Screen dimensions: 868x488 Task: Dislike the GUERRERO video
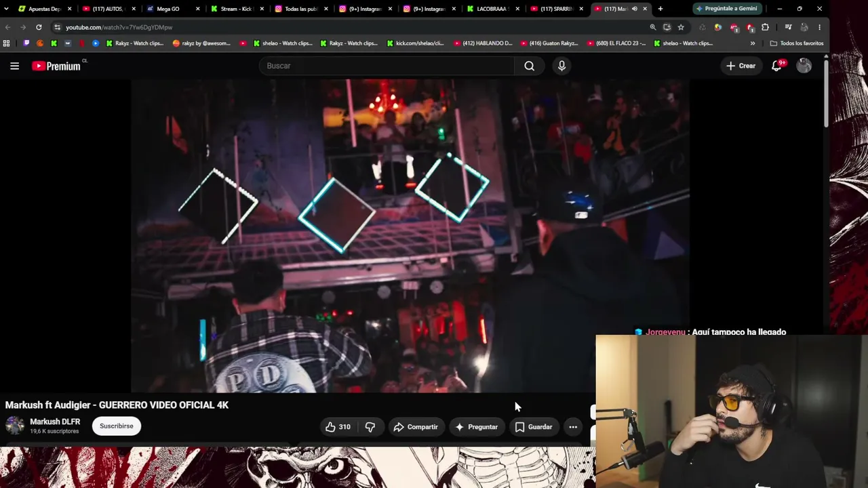click(x=370, y=427)
